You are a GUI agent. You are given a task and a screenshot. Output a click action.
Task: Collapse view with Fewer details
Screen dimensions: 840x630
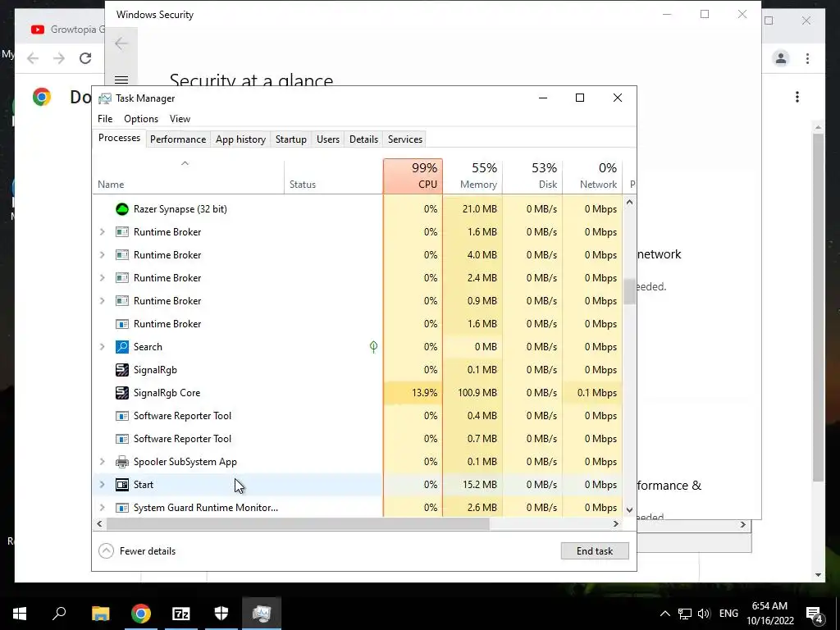(137, 550)
